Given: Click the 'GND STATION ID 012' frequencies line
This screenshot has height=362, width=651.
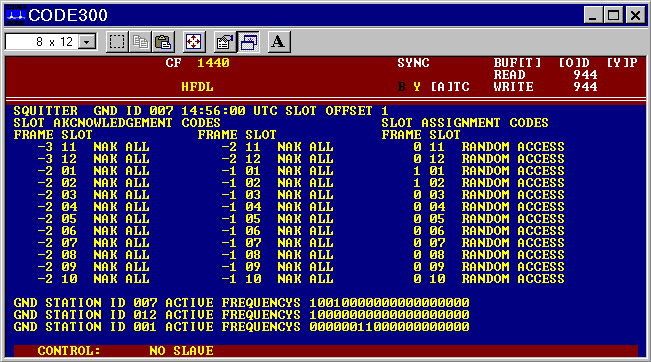Looking at the screenshot, I should (x=241, y=315).
